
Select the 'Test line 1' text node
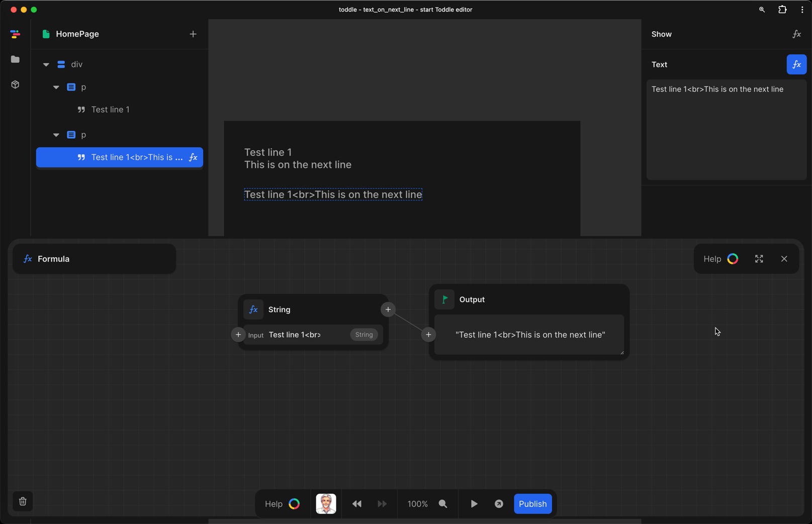(110, 110)
